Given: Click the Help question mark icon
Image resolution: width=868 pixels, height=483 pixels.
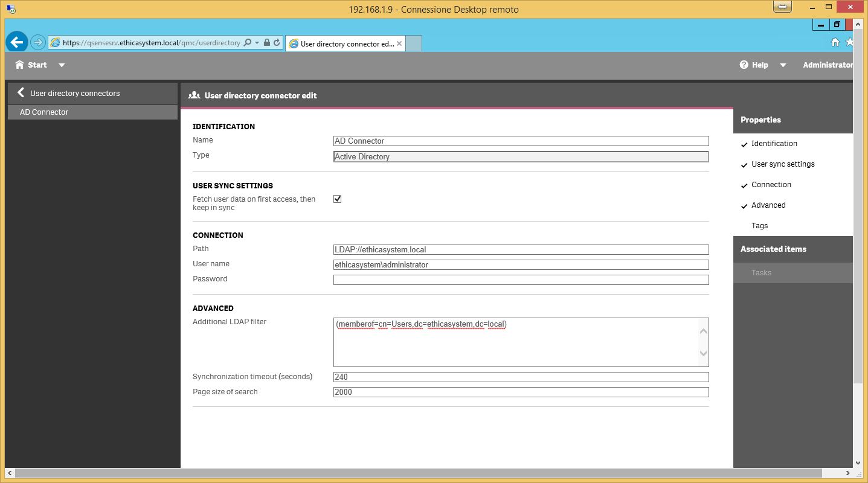Looking at the screenshot, I should (744, 65).
